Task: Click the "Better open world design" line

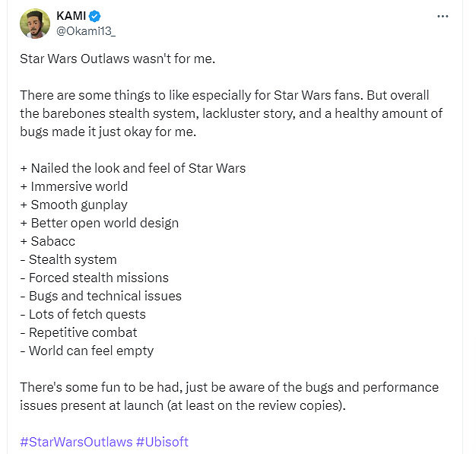Action: click(x=100, y=223)
